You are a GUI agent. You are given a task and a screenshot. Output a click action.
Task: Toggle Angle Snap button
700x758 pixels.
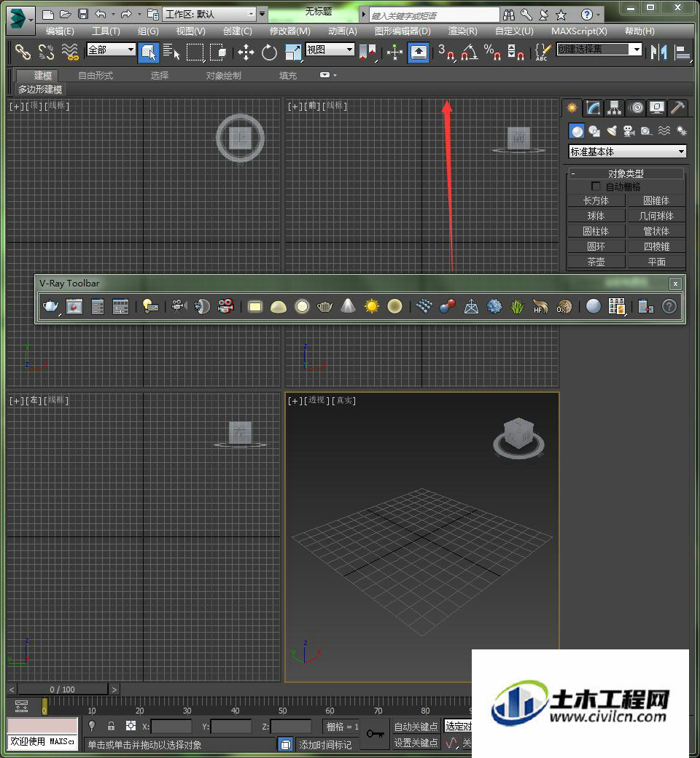470,52
